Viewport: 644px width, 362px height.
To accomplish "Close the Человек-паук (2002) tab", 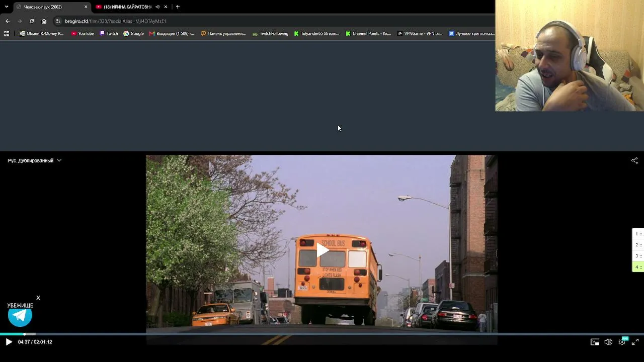I will pos(86,7).
